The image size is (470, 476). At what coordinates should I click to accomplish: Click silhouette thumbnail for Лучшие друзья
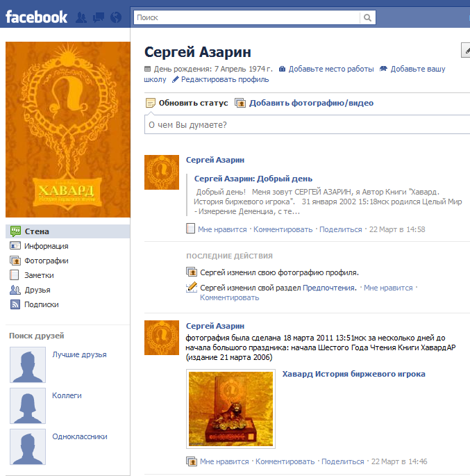pyautogui.click(x=28, y=365)
